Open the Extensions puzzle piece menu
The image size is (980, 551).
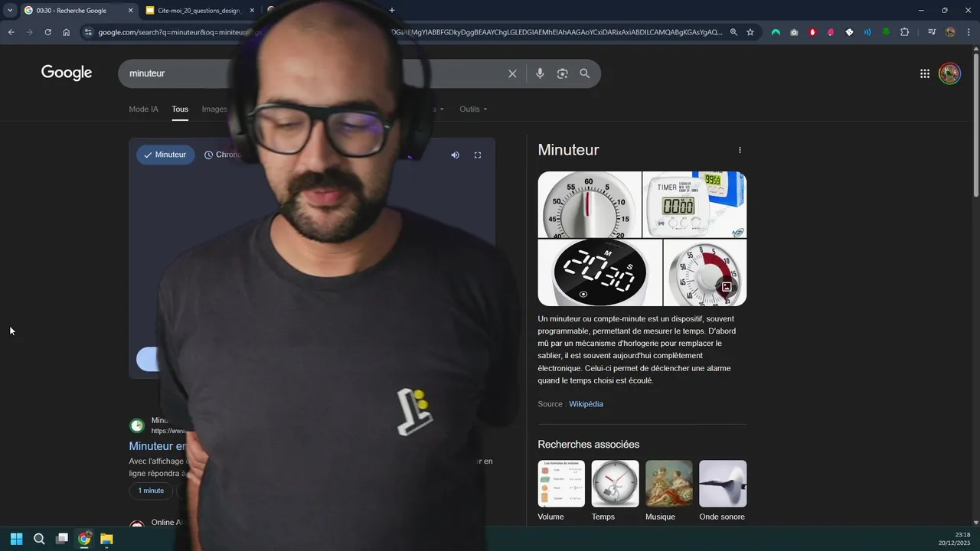(x=905, y=32)
